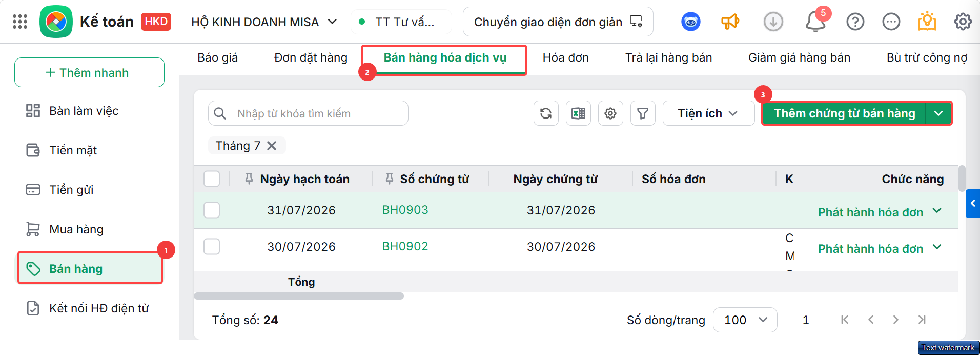
Task: Toggle the select-all header checkbox
Action: (212, 179)
